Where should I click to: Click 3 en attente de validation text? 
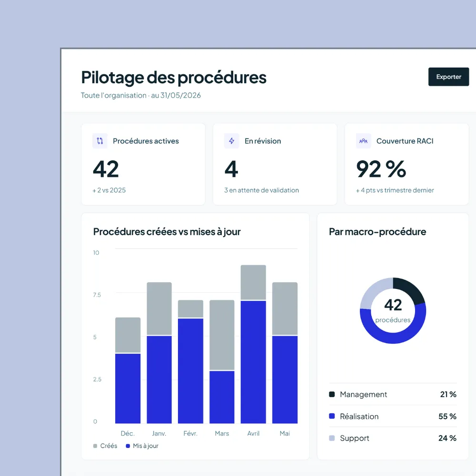point(261,190)
